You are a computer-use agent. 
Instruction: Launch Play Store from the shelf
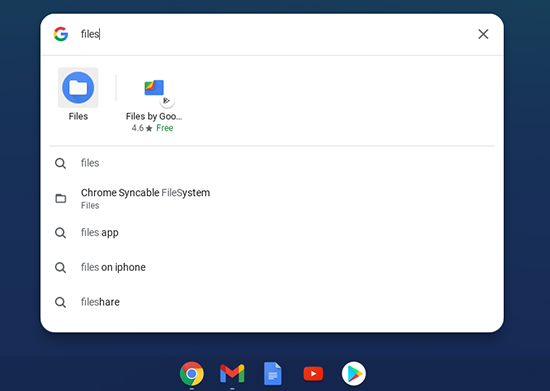tap(354, 373)
